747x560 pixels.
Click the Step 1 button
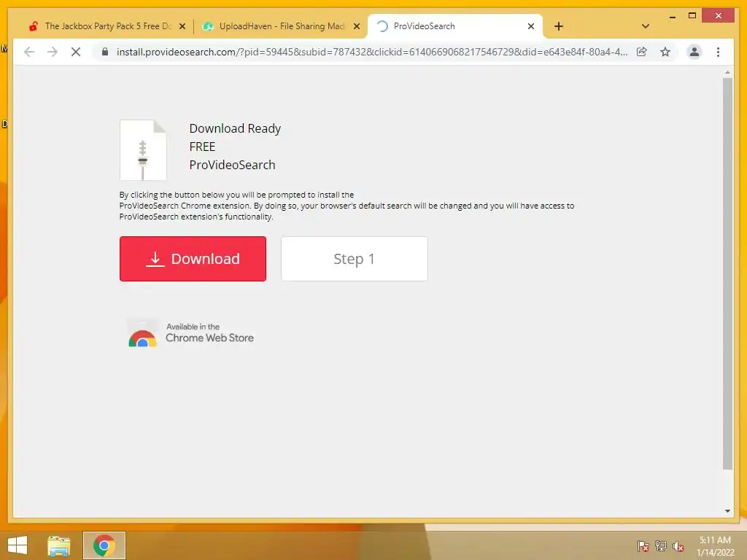(x=354, y=259)
